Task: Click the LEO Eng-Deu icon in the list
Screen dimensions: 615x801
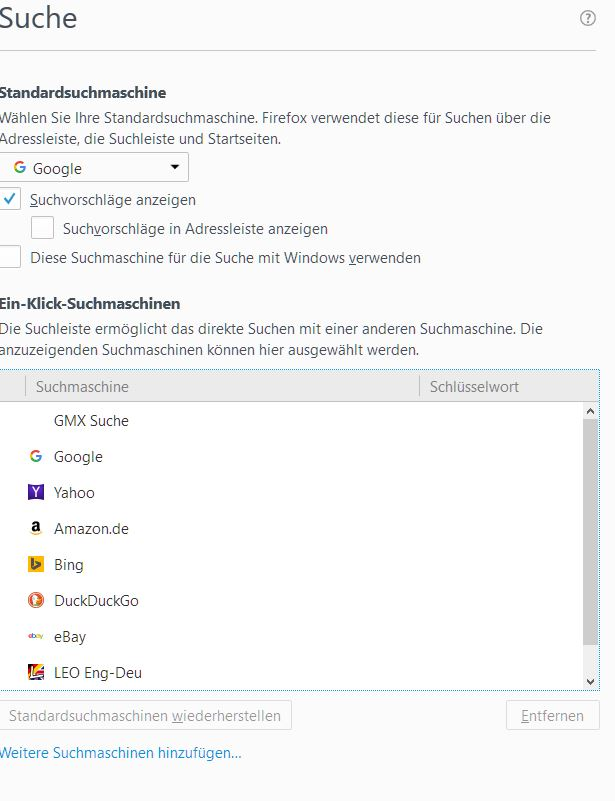Action: tap(36, 672)
